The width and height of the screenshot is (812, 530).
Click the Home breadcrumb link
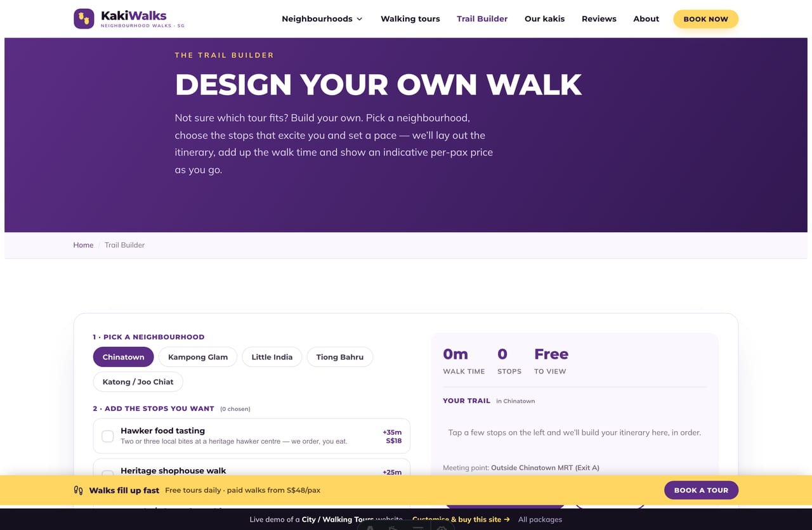[83, 245]
